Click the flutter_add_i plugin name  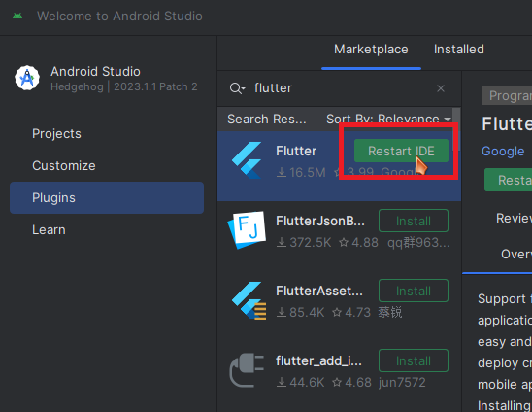[x=318, y=360]
